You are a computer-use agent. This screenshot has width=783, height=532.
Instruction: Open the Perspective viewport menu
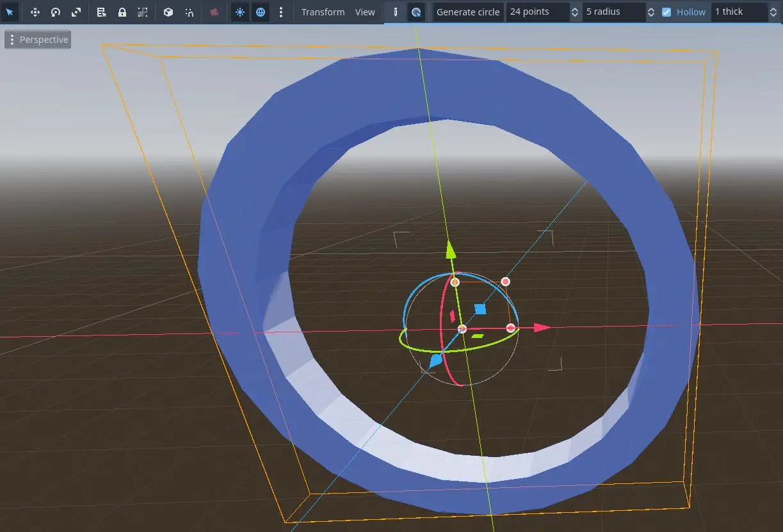coord(37,40)
